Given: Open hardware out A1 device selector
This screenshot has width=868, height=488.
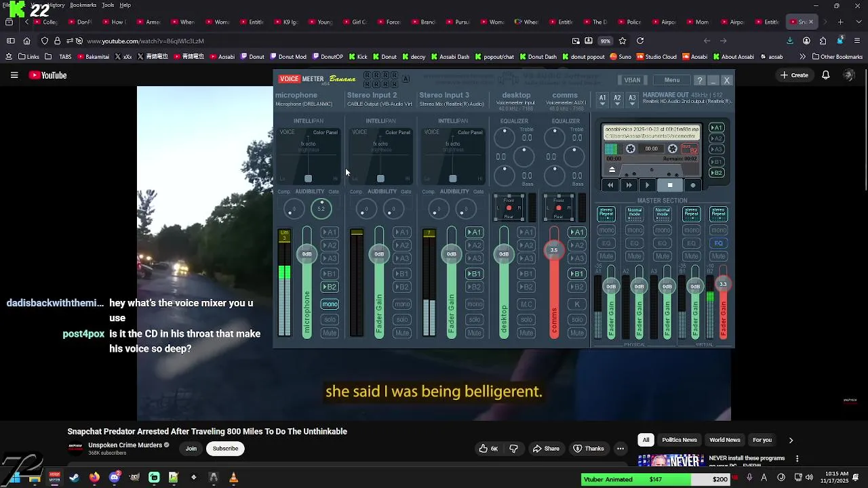Looking at the screenshot, I should click(x=602, y=100).
